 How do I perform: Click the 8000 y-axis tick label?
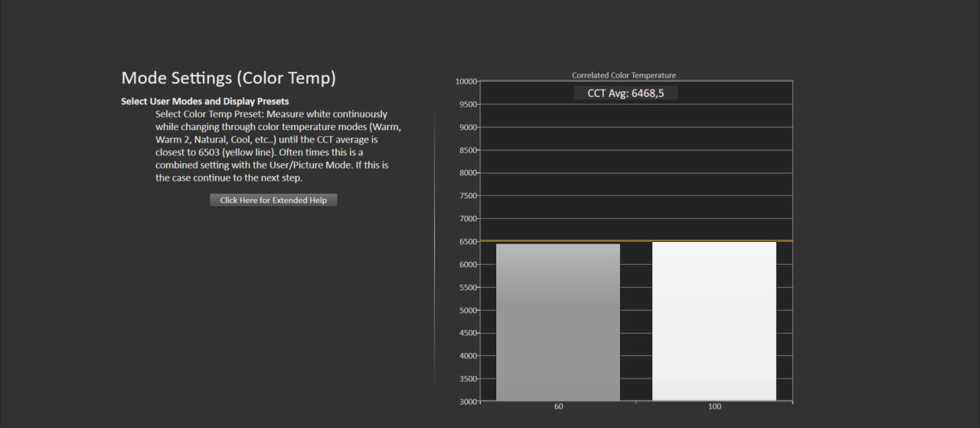pyautogui.click(x=467, y=173)
